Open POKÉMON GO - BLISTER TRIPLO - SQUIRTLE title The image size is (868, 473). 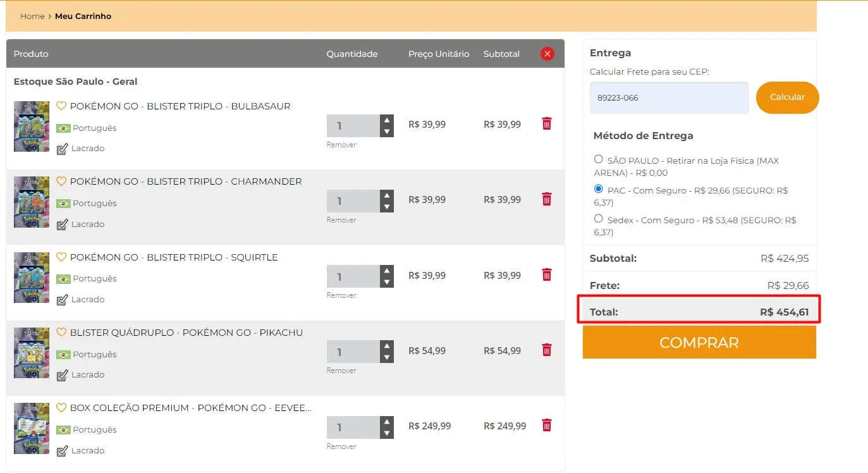tap(174, 257)
